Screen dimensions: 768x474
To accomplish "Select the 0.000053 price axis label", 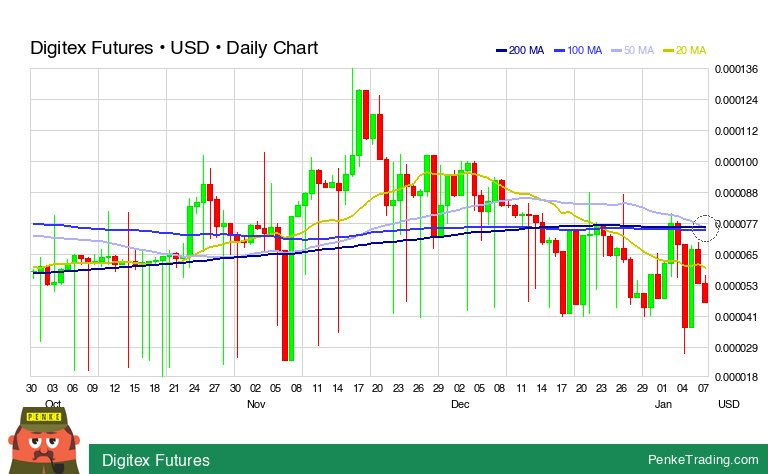I will [736, 286].
